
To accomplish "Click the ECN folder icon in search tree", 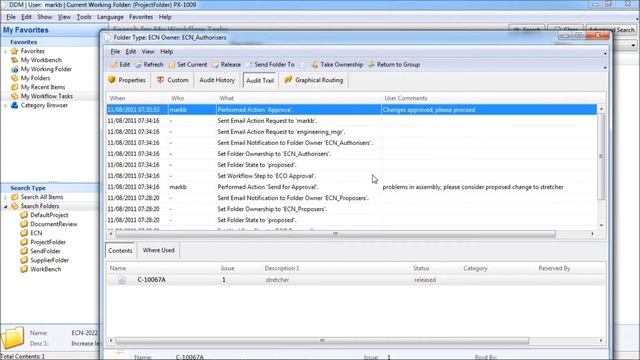I will (x=24, y=233).
